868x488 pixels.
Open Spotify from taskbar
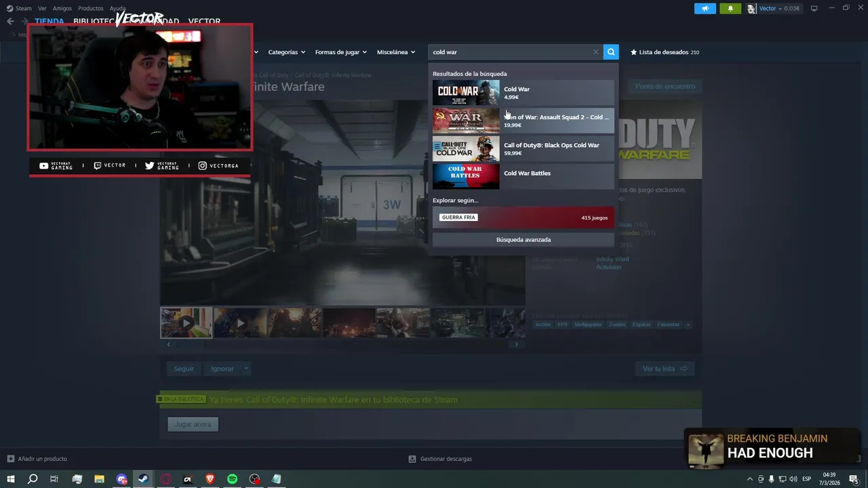232,479
